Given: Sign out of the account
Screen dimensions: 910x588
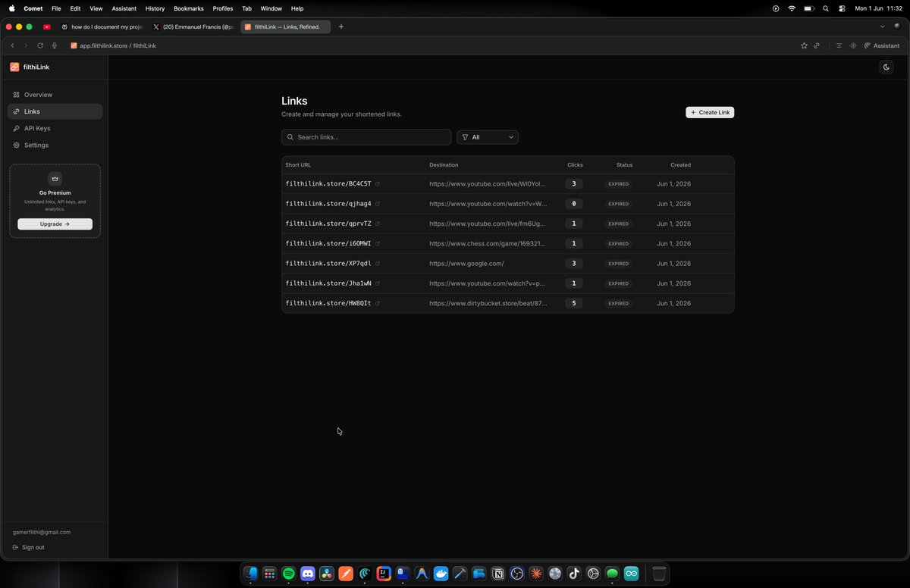Looking at the screenshot, I should tap(29, 547).
